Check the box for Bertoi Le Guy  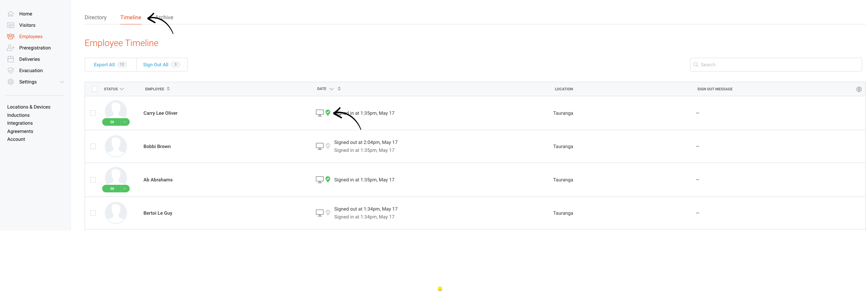[93, 213]
